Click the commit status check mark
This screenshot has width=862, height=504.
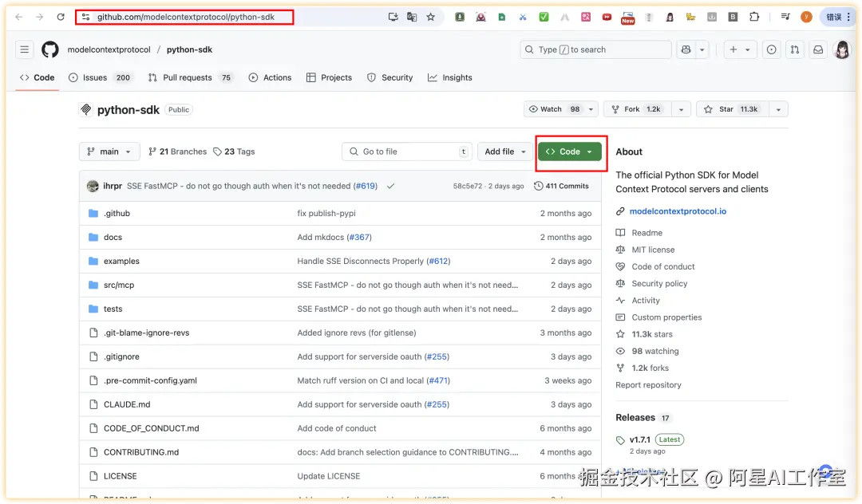tap(390, 186)
